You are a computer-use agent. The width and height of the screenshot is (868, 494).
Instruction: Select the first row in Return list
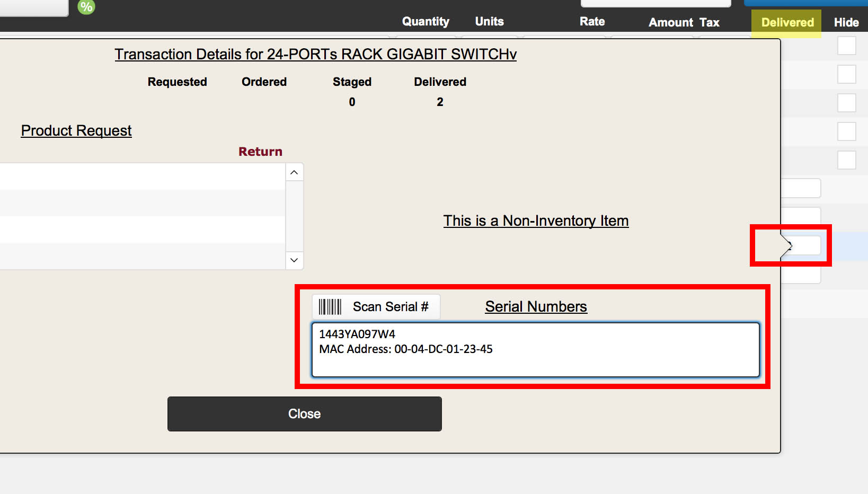pos(142,177)
